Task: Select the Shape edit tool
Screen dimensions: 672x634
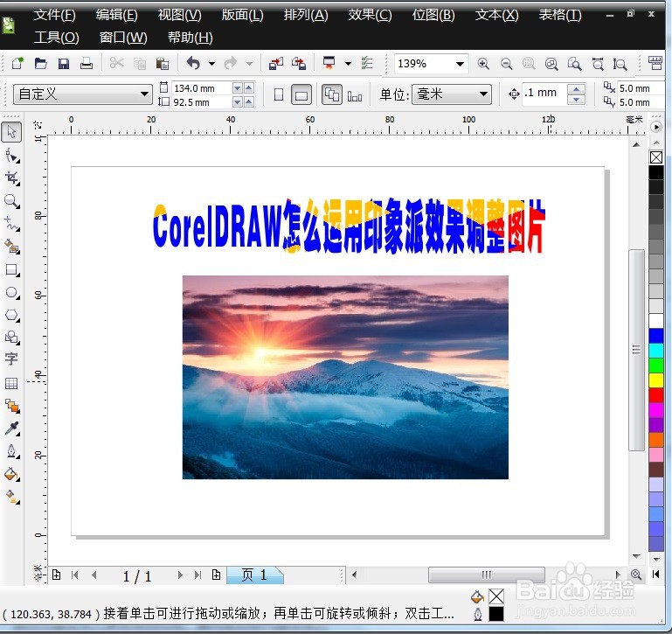Action: pos(12,156)
